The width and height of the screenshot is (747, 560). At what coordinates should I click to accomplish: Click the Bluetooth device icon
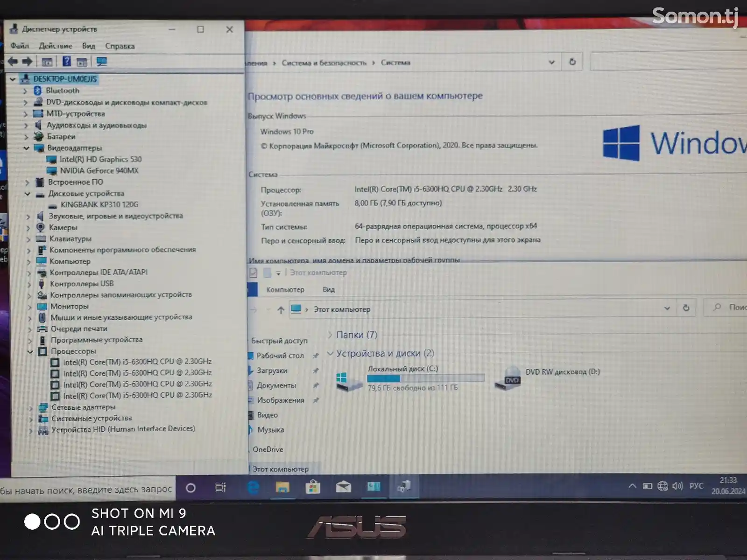(38, 91)
